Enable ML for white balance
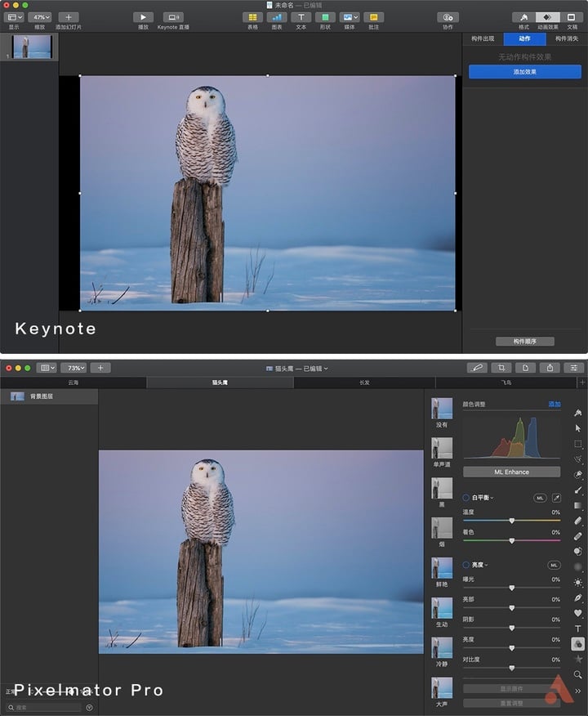This screenshot has height=716, width=588. click(540, 498)
